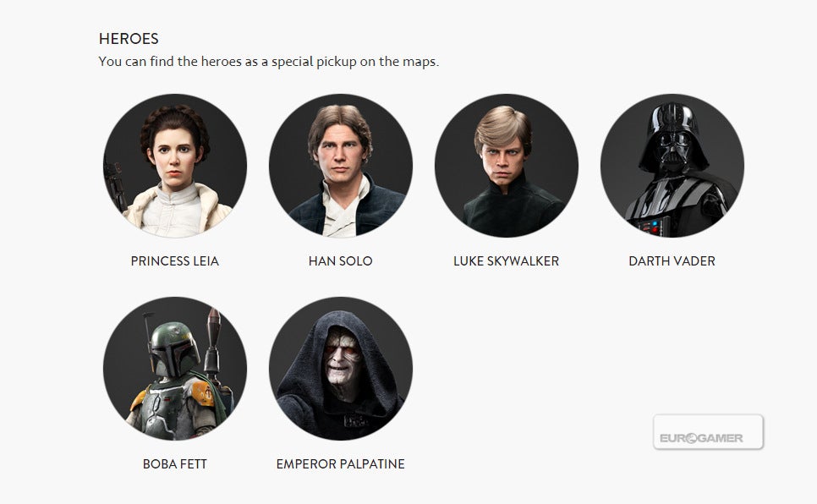Select the LUKE SKYWALKER text label
817x504 pixels.
[x=506, y=261]
